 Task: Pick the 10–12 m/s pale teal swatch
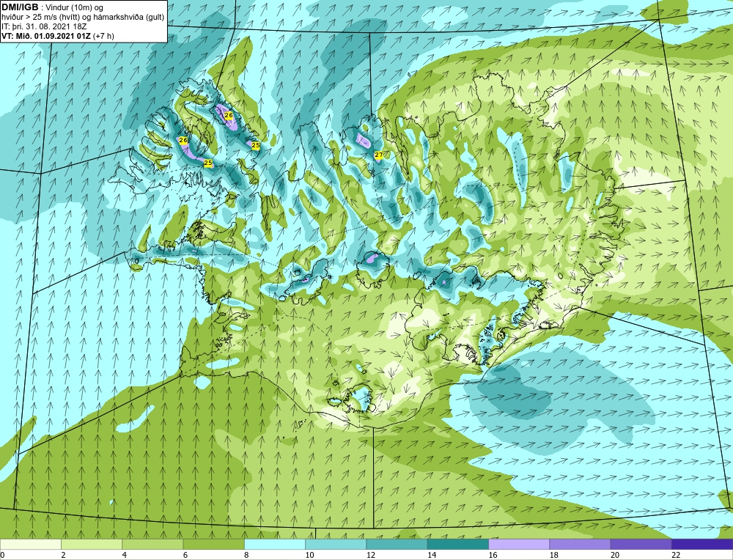(x=336, y=544)
